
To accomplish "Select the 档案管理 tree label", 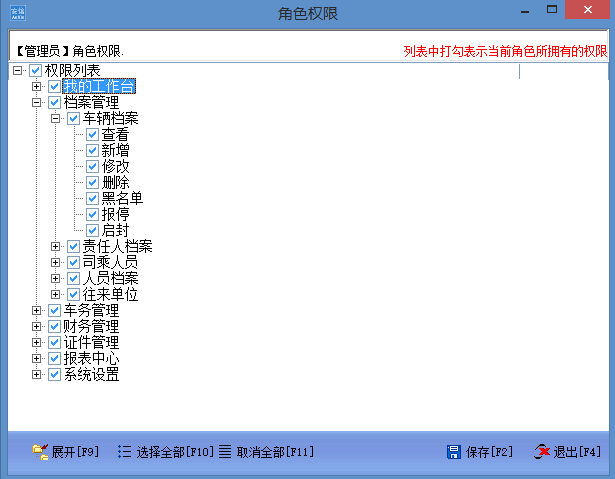I will pyautogui.click(x=91, y=102).
